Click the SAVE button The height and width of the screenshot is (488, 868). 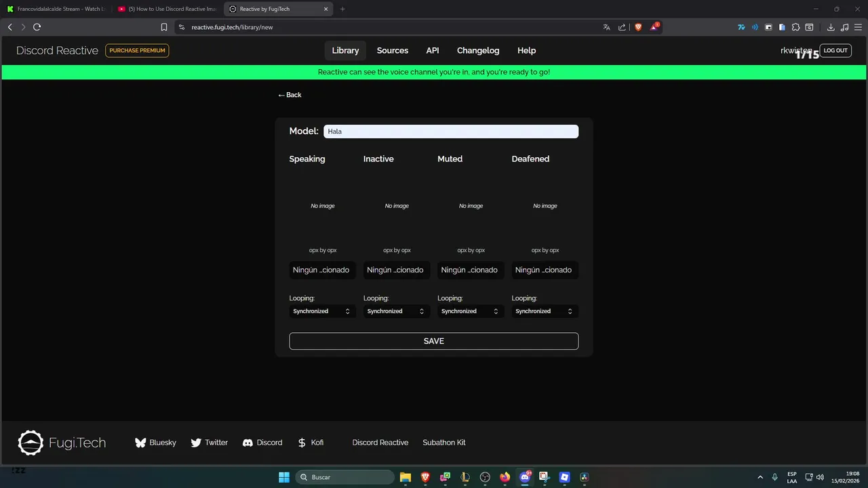[434, 341]
